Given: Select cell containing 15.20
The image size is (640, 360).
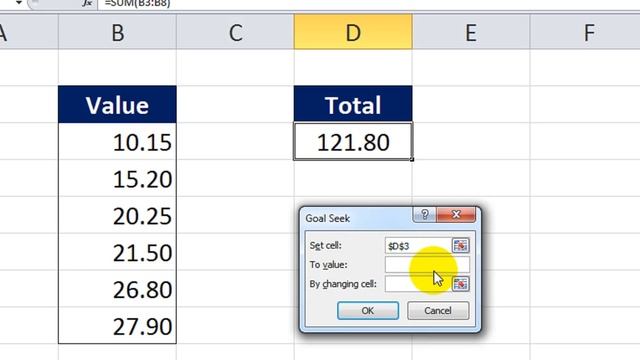Looking at the screenshot, I should pyautogui.click(x=118, y=178).
